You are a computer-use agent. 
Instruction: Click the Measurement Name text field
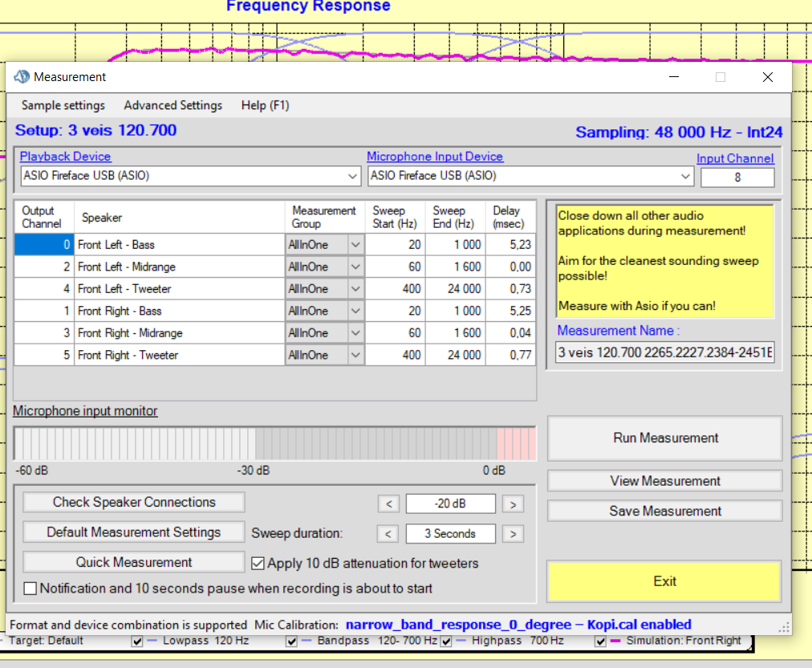664,352
